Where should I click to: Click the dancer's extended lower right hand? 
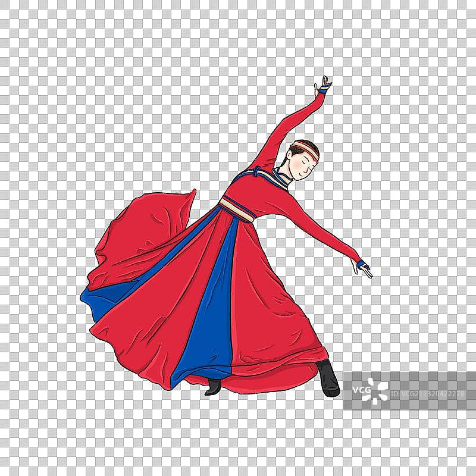(363, 270)
